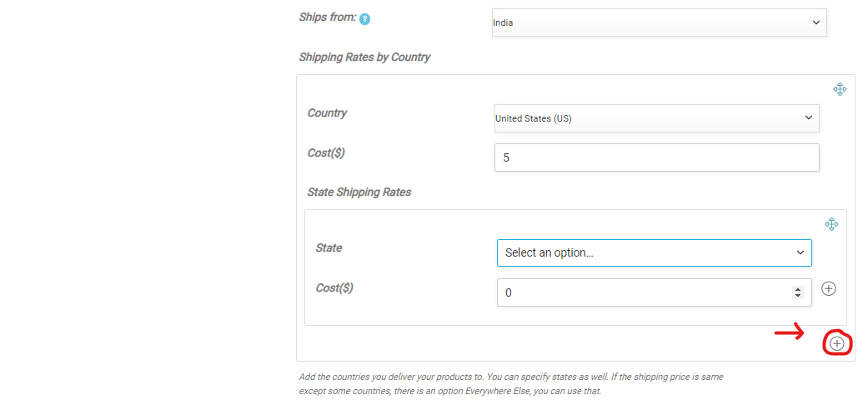
Task: Click the move handle icon of the country rate block
Action: coord(840,89)
